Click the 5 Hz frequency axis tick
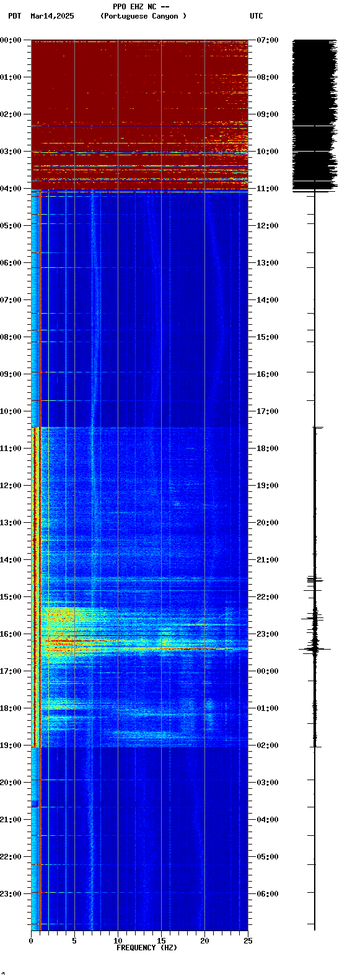 point(74,941)
